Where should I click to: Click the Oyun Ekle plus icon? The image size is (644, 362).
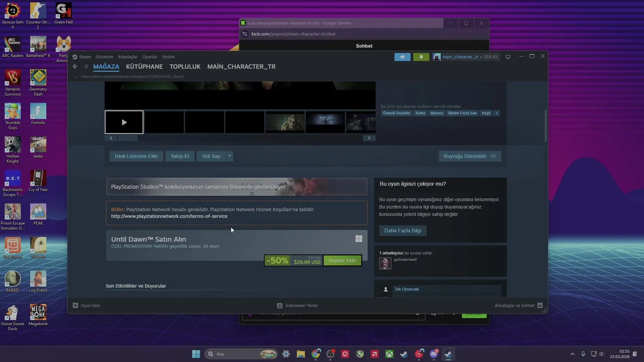point(75,305)
